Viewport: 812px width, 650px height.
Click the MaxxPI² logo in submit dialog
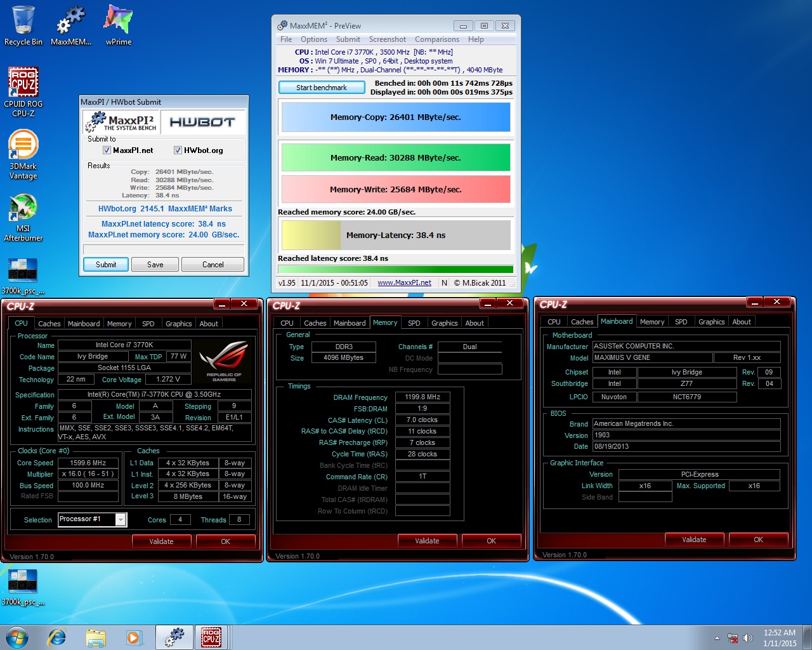121,122
